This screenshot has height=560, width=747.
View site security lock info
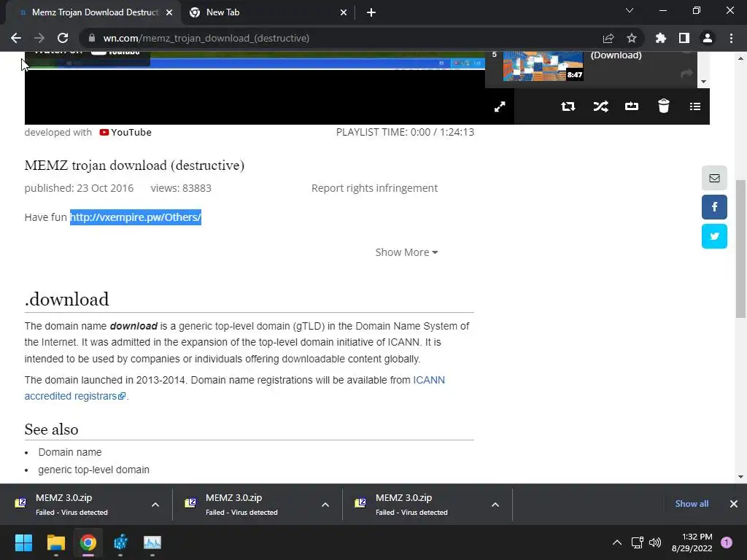(x=92, y=38)
